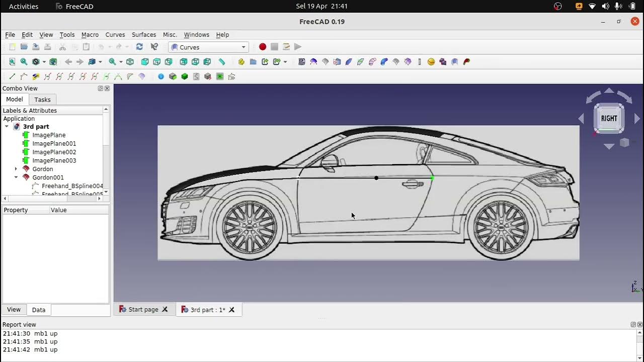
Task: Click the pink sweep surface icon
Action: pos(372,62)
